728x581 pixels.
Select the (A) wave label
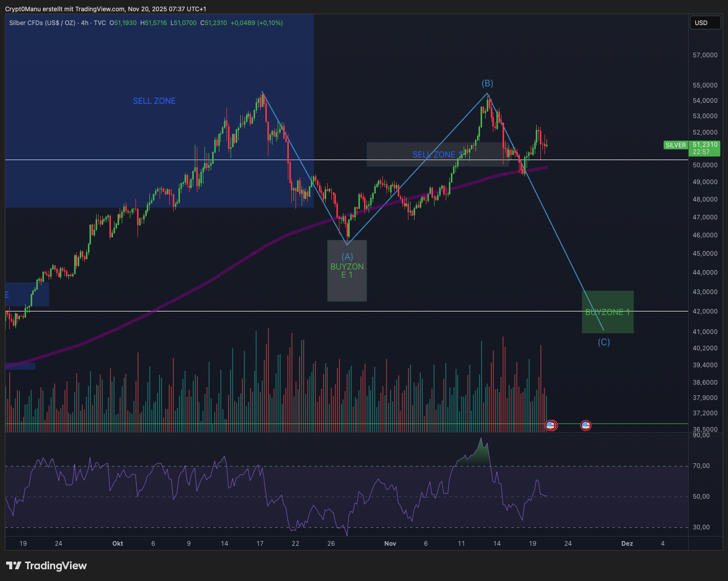click(347, 257)
